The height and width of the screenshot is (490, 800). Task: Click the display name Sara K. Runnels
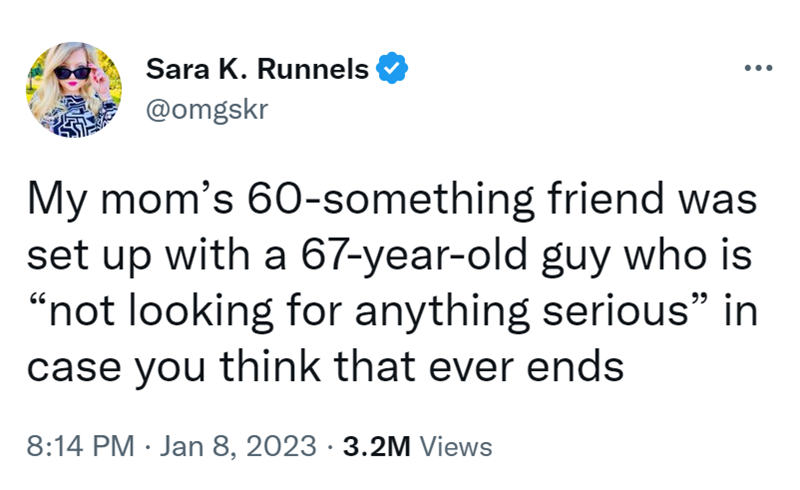pos(259,70)
